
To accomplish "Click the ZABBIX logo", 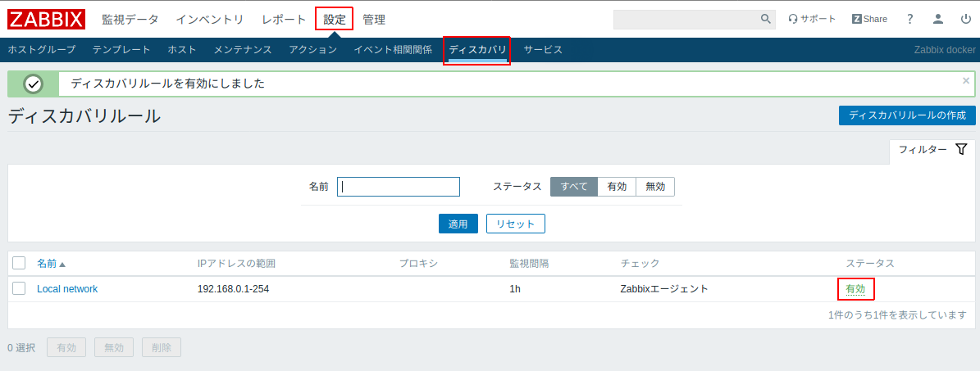I will click(46, 20).
